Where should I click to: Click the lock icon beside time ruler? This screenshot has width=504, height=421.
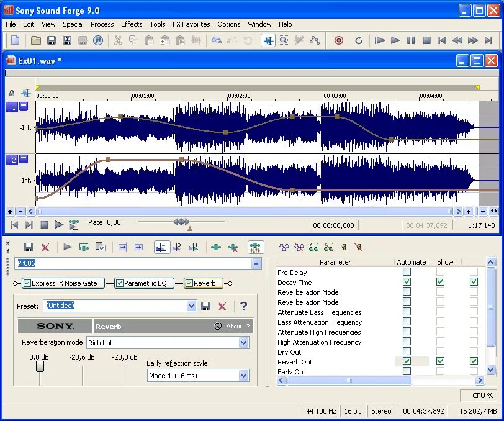(12, 93)
